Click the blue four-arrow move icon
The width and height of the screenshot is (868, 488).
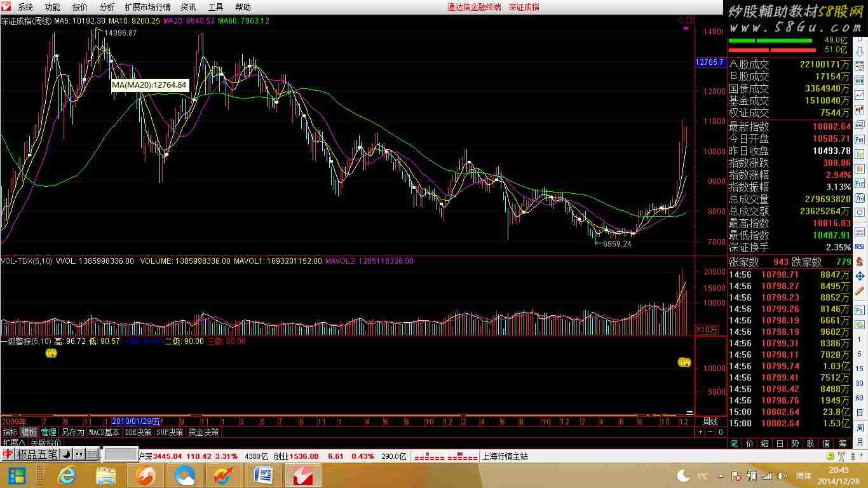860,276
